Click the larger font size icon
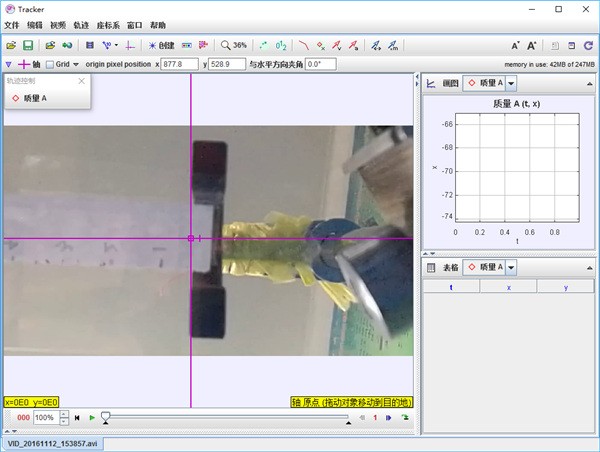The width and height of the screenshot is (600, 452). [532, 45]
